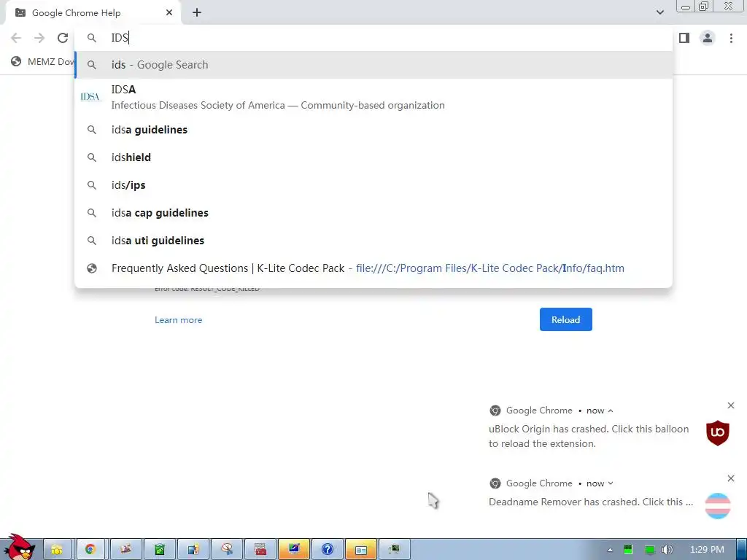The height and width of the screenshot is (560, 747).
Task: Open the red toolbox taskbar icon
Action: (x=260, y=550)
